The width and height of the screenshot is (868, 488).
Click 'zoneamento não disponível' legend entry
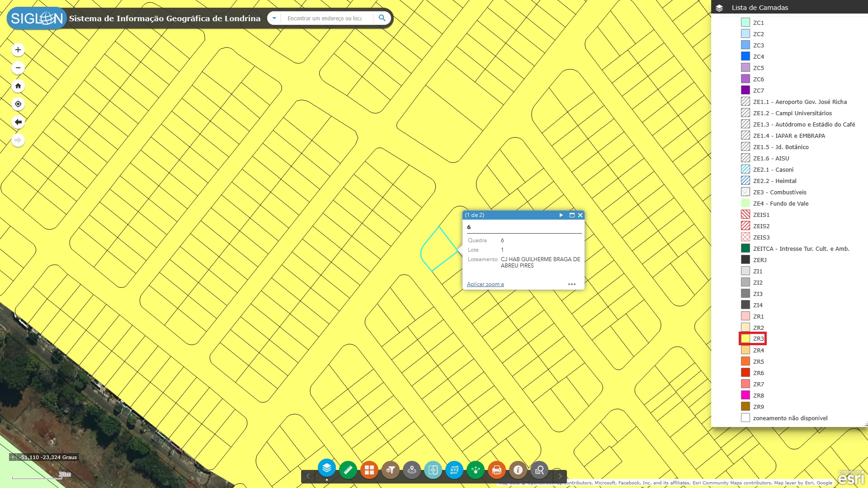coord(790,418)
